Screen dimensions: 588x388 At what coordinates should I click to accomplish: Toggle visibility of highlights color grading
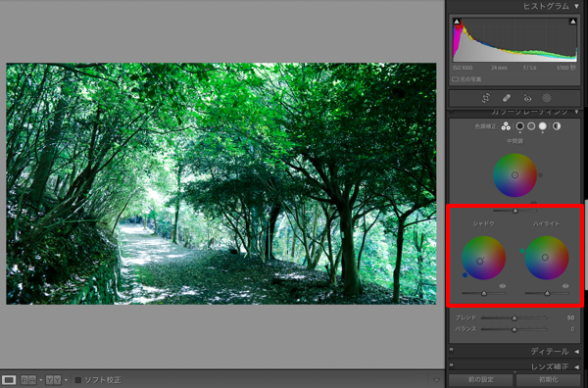point(565,286)
